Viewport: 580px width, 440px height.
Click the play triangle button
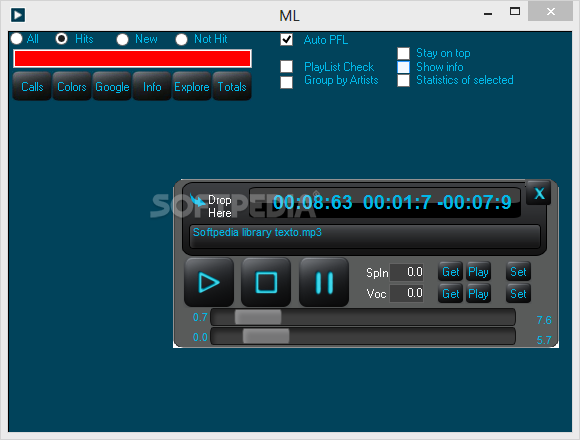209,282
